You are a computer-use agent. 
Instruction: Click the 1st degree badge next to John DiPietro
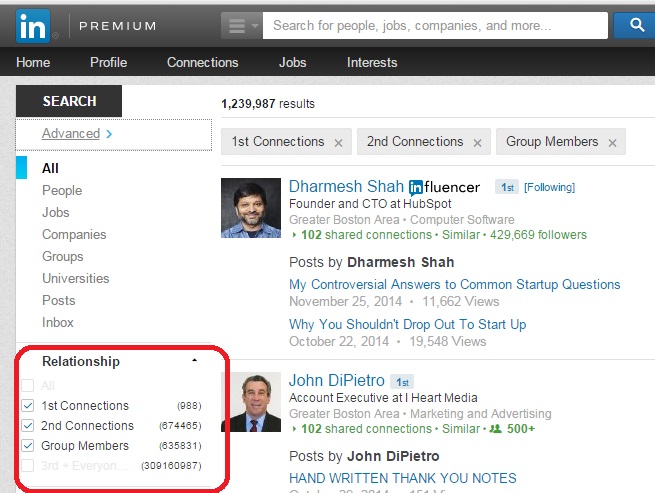[x=401, y=381]
